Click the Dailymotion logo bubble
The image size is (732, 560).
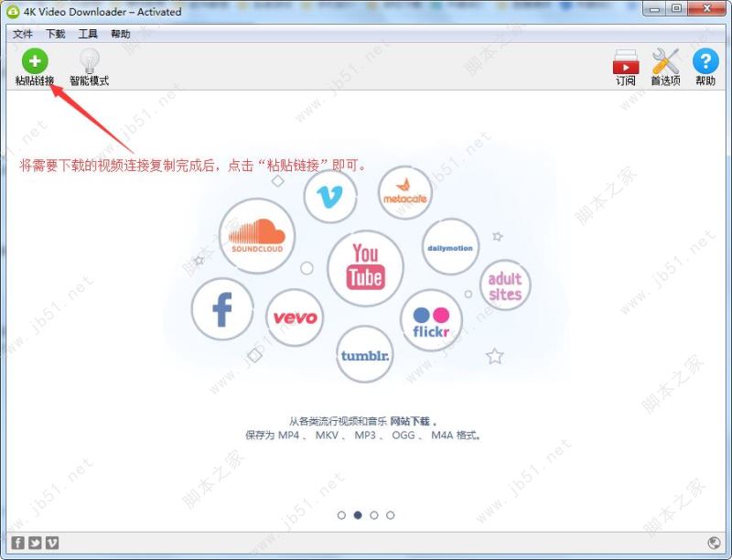[x=450, y=247]
